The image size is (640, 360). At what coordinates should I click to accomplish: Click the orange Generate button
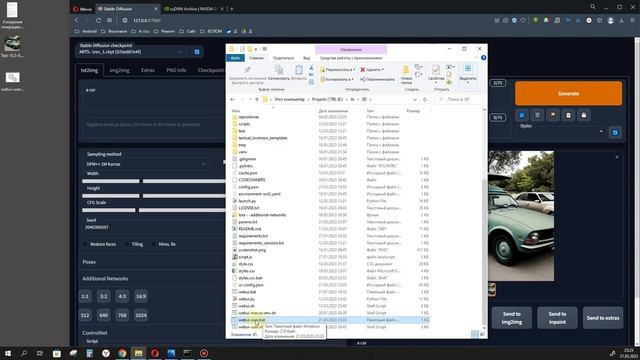click(x=568, y=93)
